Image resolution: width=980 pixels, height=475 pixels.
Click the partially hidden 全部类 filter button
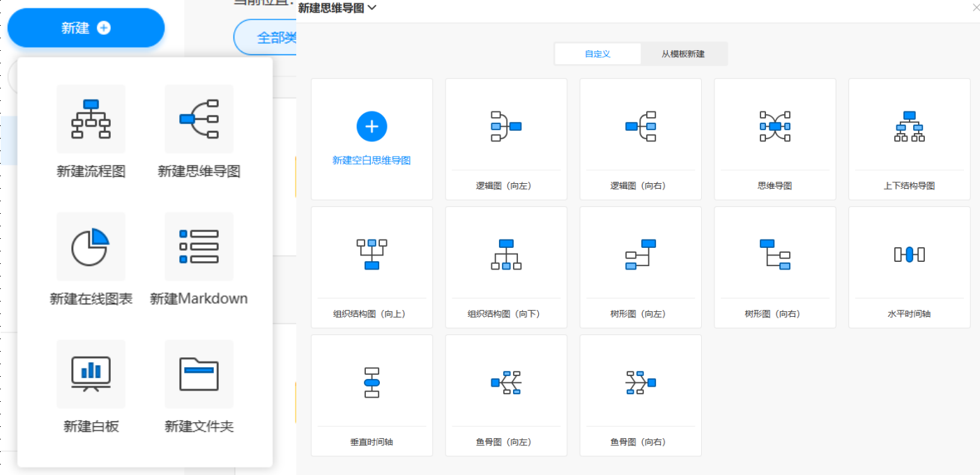266,38
